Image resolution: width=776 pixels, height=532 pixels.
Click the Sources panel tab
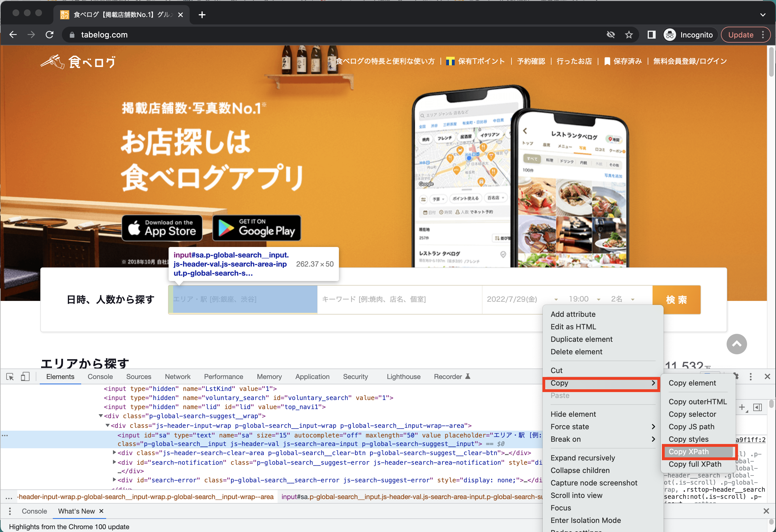click(x=138, y=376)
